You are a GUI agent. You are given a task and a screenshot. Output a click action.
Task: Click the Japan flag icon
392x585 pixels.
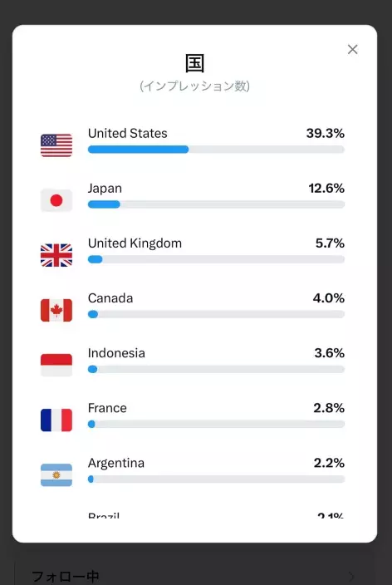56,200
